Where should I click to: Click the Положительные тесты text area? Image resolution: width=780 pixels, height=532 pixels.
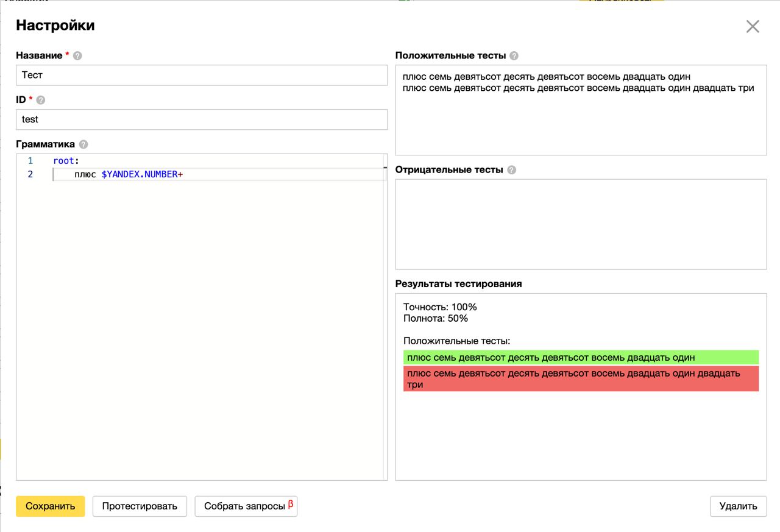click(581, 110)
